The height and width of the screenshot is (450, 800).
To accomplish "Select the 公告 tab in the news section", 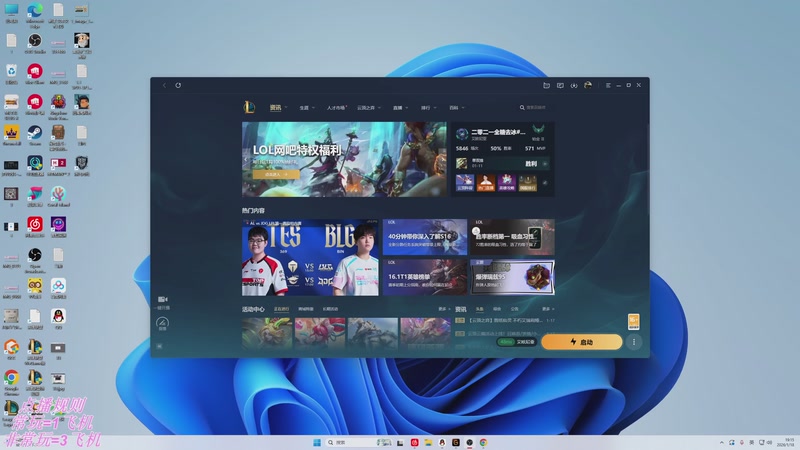I will pos(514,309).
